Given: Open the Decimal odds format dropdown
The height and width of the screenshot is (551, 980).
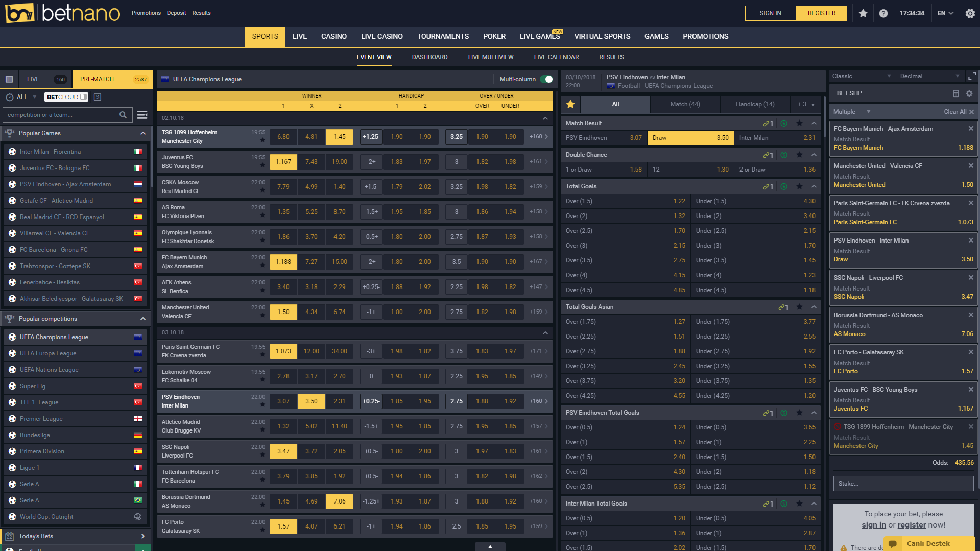Looking at the screenshot, I should (x=929, y=76).
